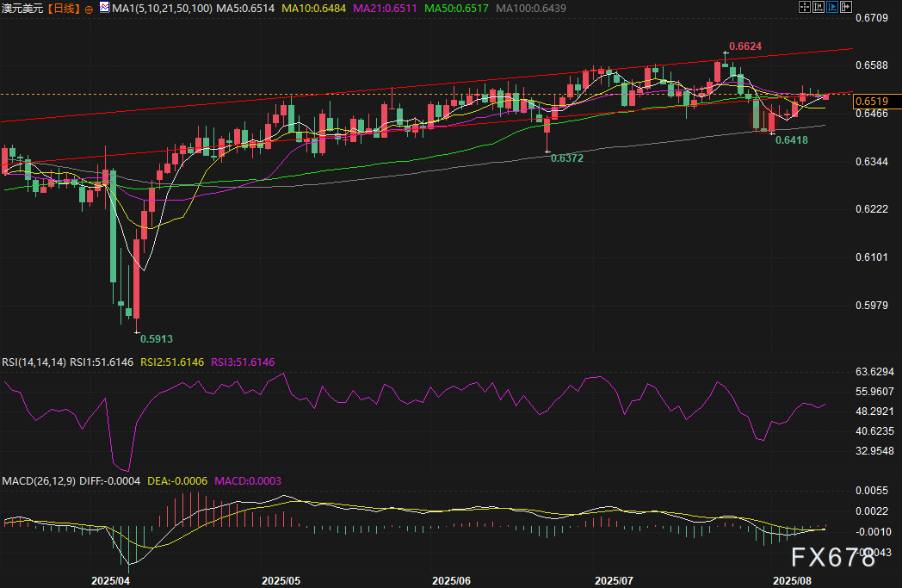Open MACD(26,12,9) indicator settings

(x=40, y=480)
